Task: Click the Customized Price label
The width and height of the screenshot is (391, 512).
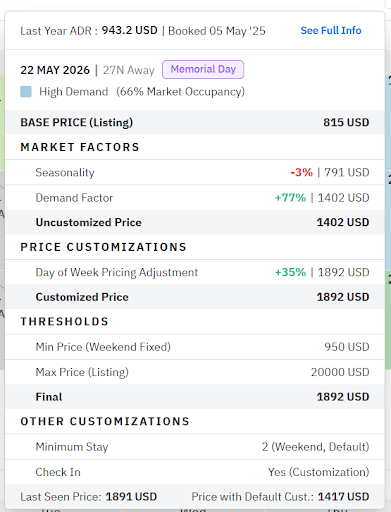Action: coord(82,297)
